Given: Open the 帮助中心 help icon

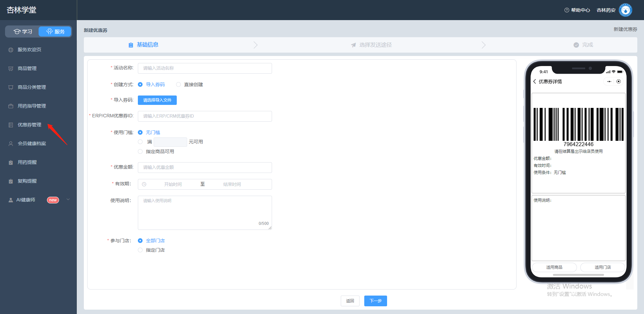Looking at the screenshot, I should click(567, 10).
